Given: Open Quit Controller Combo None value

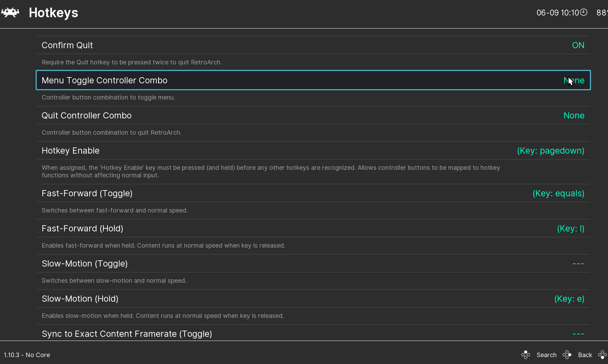Looking at the screenshot, I should (574, 115).
